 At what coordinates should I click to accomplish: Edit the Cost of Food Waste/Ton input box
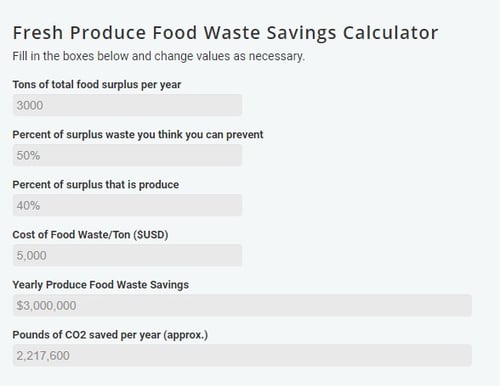pos(127,255)
